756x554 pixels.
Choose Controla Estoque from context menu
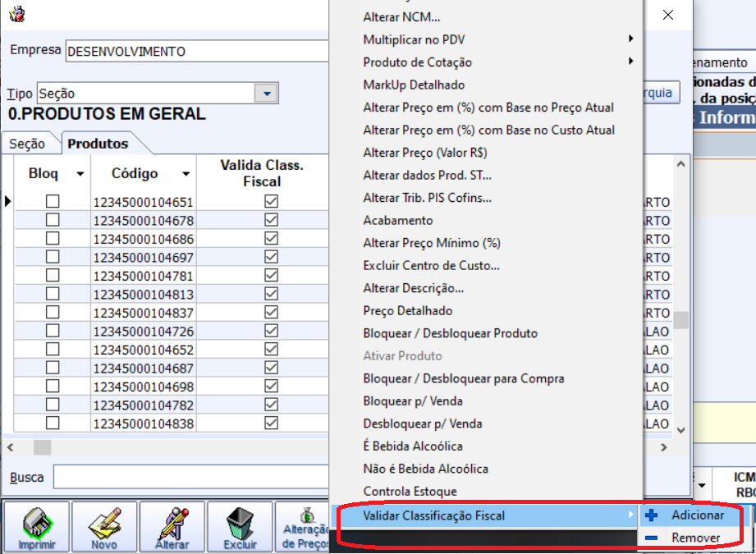(x=410, y=492)
